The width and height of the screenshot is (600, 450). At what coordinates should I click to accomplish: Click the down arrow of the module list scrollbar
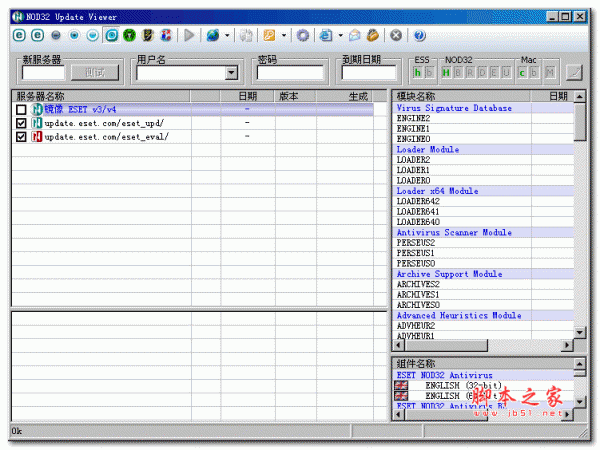tap(580, 333)
